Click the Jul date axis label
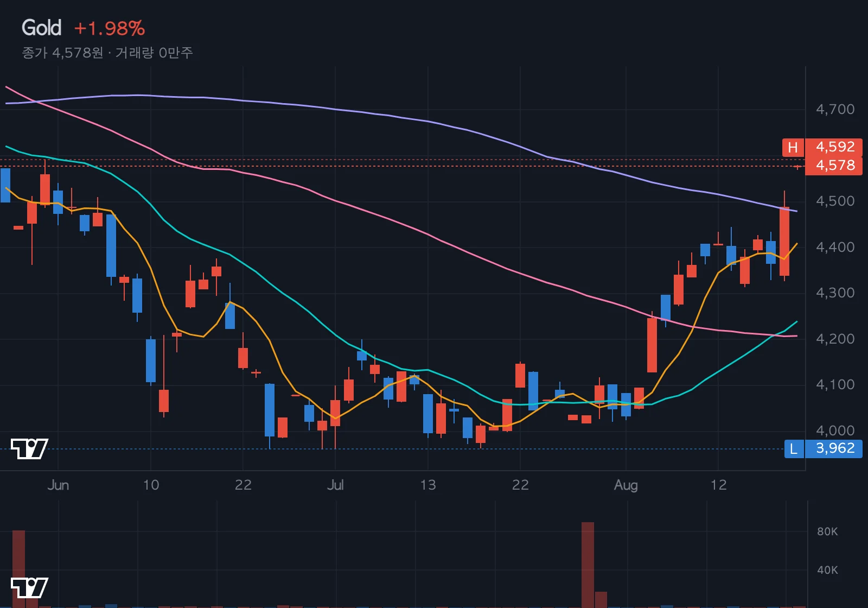 [x=335, y=485]
